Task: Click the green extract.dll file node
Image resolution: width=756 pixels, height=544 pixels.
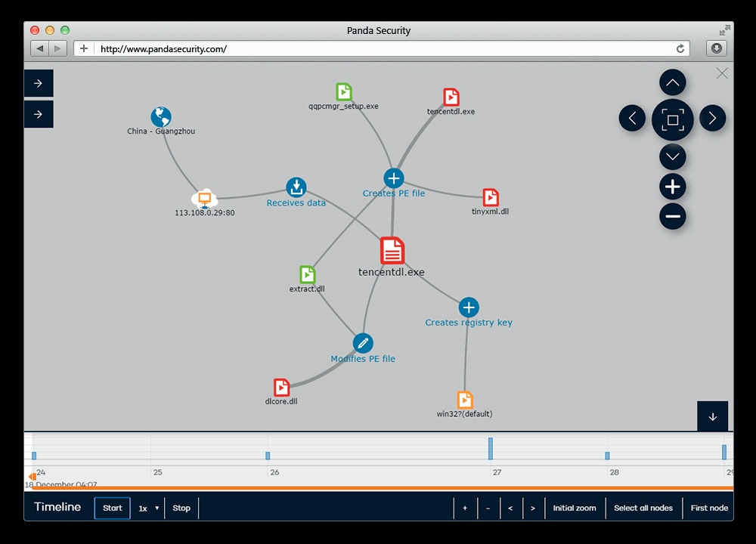Action: (x=308, y=275)
